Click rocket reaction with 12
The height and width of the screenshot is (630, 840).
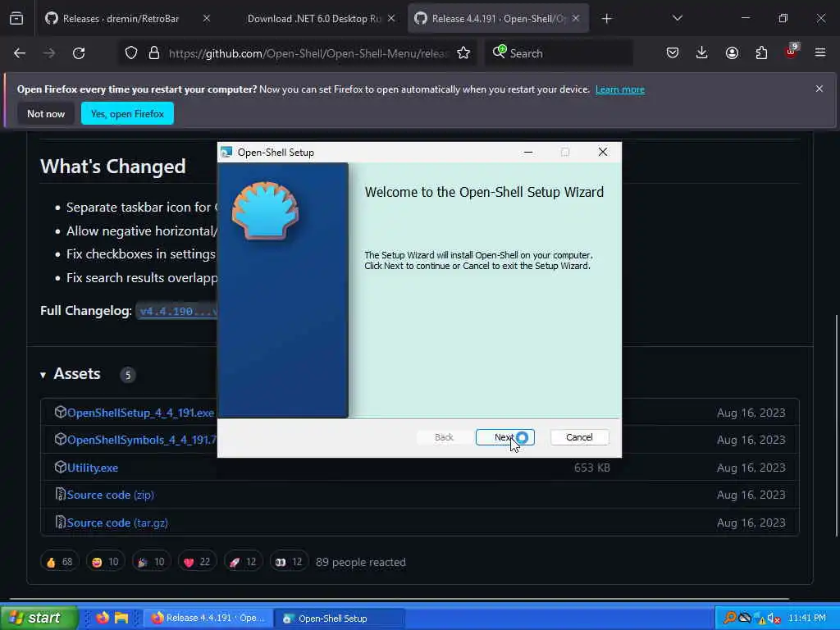(243, 562)
